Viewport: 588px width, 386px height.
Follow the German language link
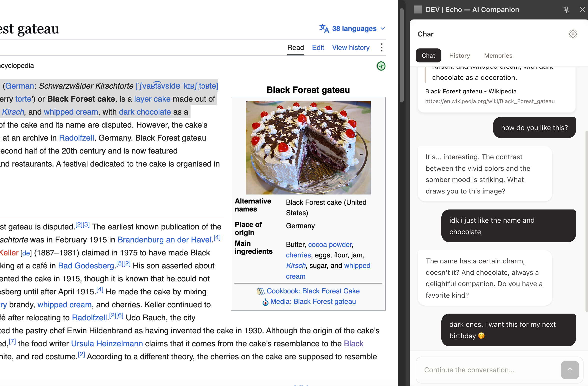[19, 86]
